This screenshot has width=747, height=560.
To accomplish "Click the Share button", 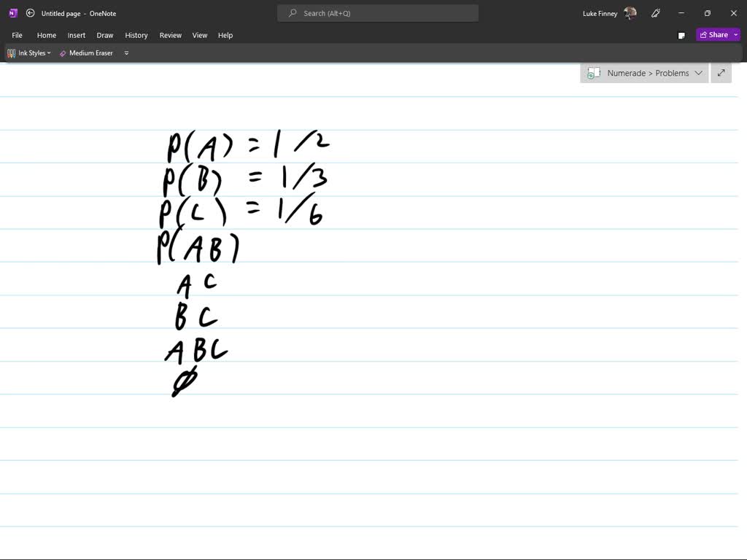I will tap(715, 34).
